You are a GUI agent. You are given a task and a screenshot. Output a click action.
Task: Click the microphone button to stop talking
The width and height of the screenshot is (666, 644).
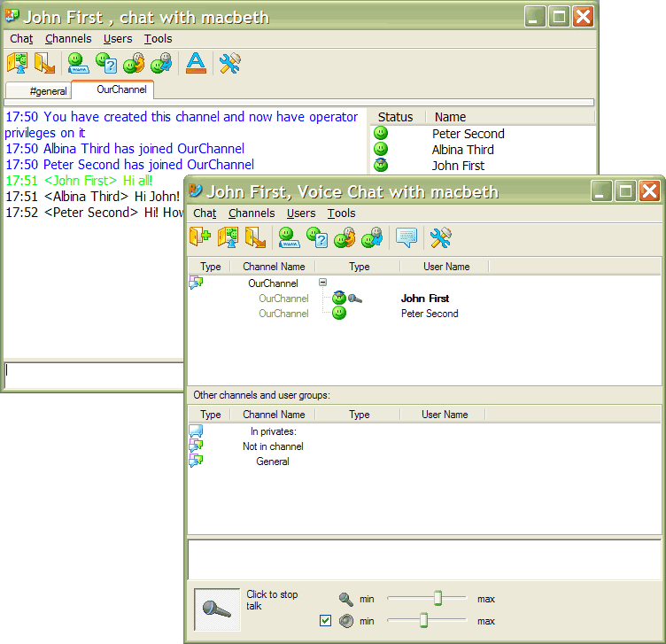(x=217, y=609)
